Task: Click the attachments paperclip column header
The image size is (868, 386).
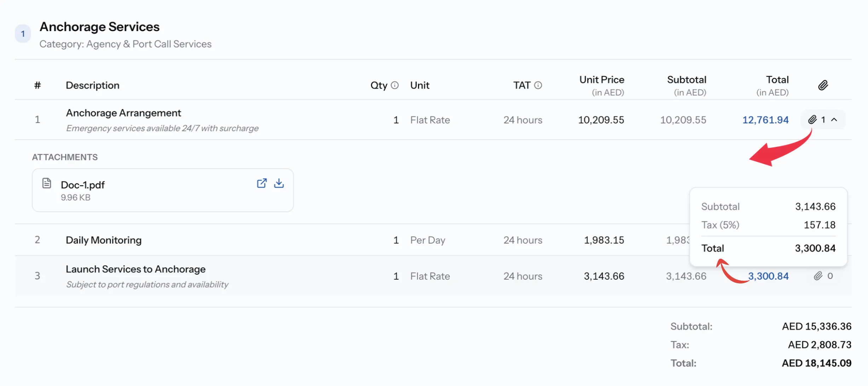Action: point(823,85)
